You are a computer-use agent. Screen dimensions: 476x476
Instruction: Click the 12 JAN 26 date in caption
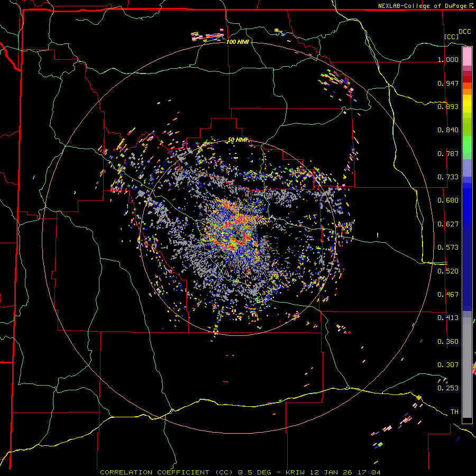[x=332, y=472]
